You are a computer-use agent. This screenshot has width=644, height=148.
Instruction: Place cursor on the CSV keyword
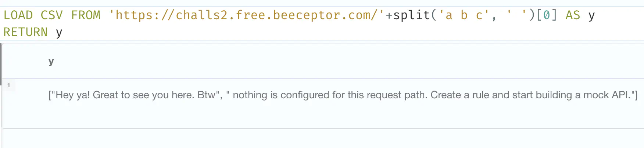tap(51, 15)
